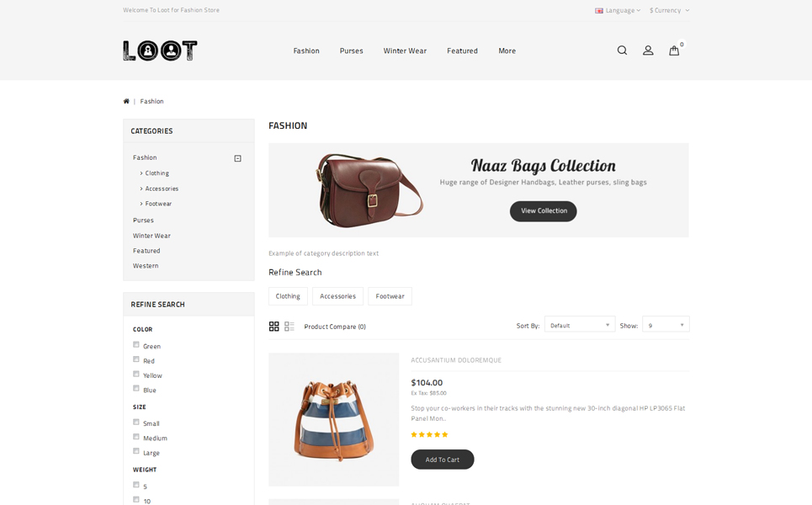Open the Currency selector
Screen dimensions: 812x505
669,10
